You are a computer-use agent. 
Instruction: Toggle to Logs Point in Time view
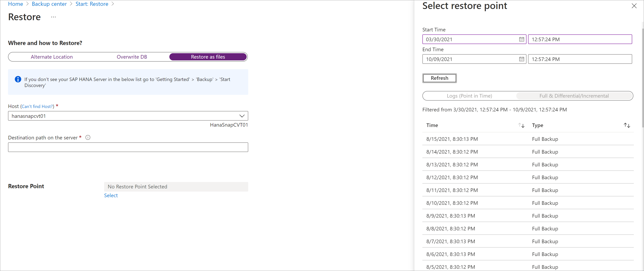pyautogui.click(x=469, y=96)
